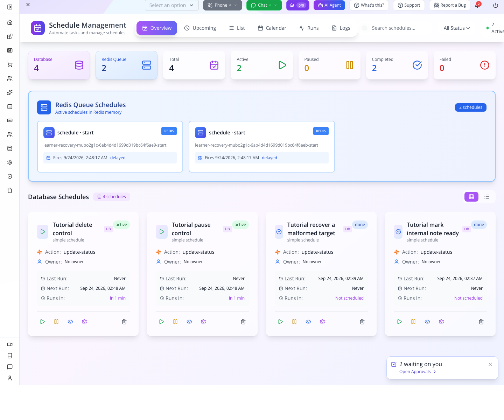Switch Database Schedules to grid view
This screenshot has height=420, width=504.
[471, 197]
